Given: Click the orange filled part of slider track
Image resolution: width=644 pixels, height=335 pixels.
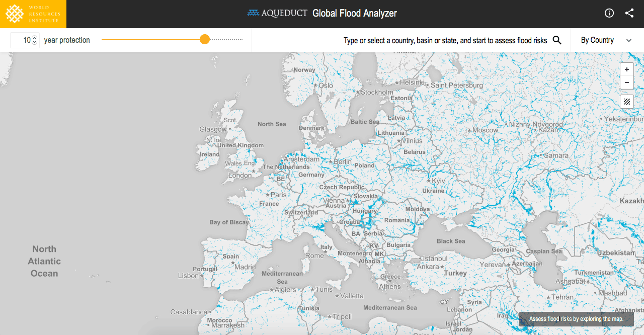Looking at the screenshot, I should click(x=151, y=39).
